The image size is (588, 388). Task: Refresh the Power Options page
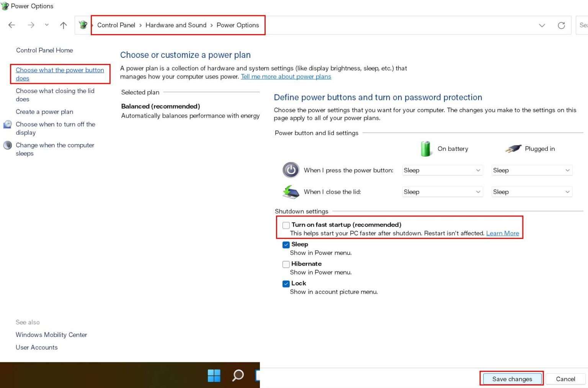[561, 25]
